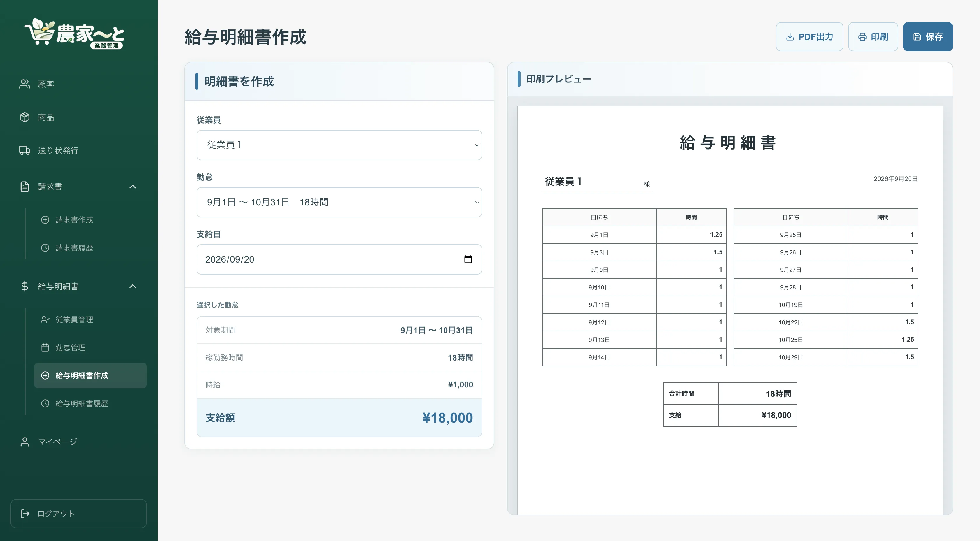Click the 9月10日 row in preview table
The height and width of the screenshot is (541, 980).
click(634, 287)
